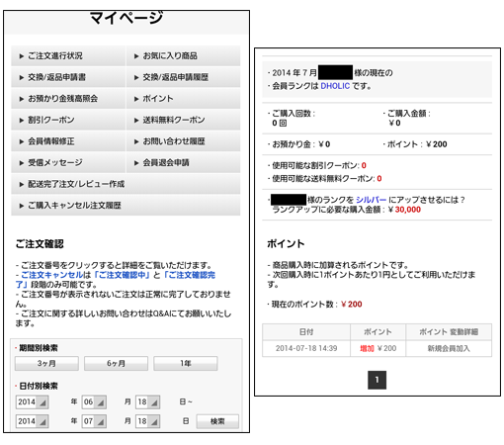
Task: Open 配送完了注文/レビュー作成 menu item
Action: [x=126, y=184]
